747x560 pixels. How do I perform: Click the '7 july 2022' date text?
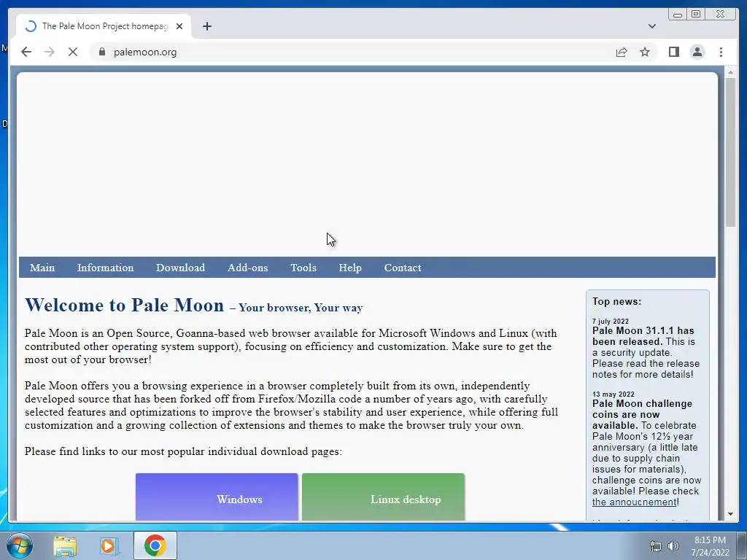611,322
